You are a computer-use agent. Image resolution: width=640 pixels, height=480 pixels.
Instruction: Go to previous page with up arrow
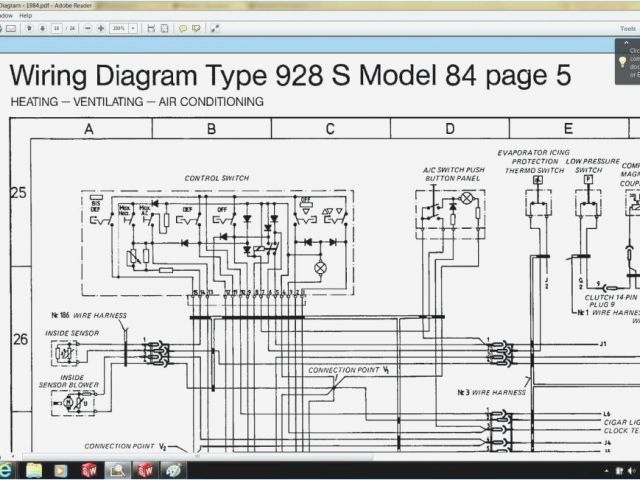tap(29, 29)
